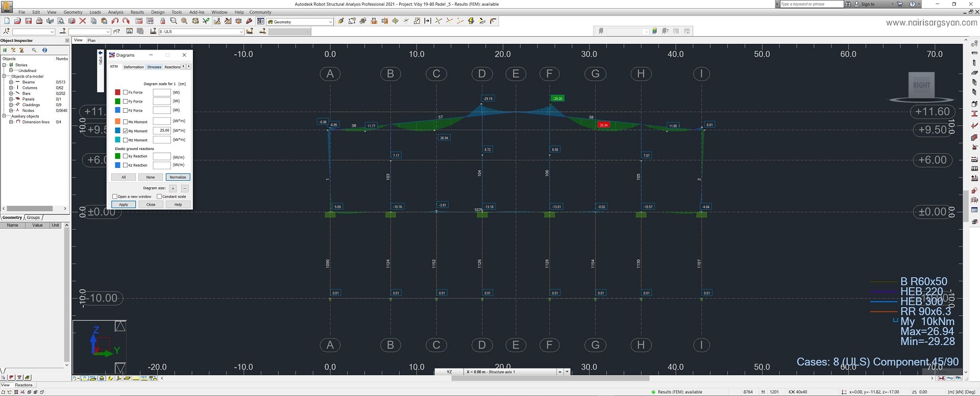
Task: Click the Apply button in Diagrams
Action: 124,205
